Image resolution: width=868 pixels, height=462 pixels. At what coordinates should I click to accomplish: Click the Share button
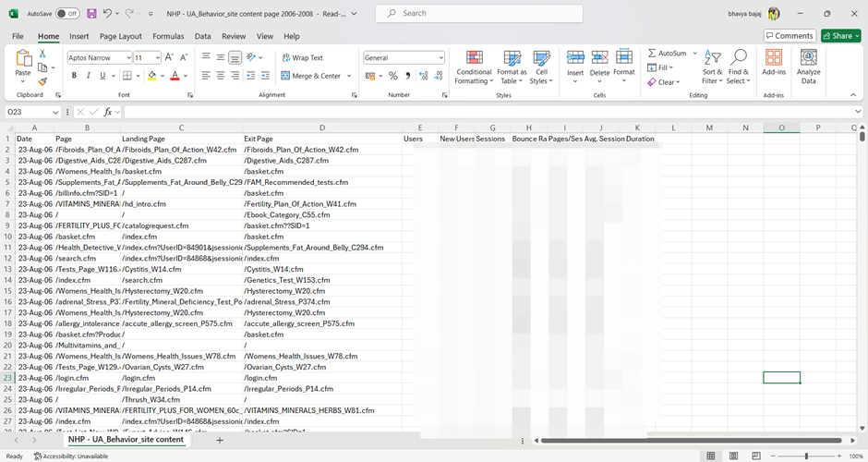click(840, 36)
